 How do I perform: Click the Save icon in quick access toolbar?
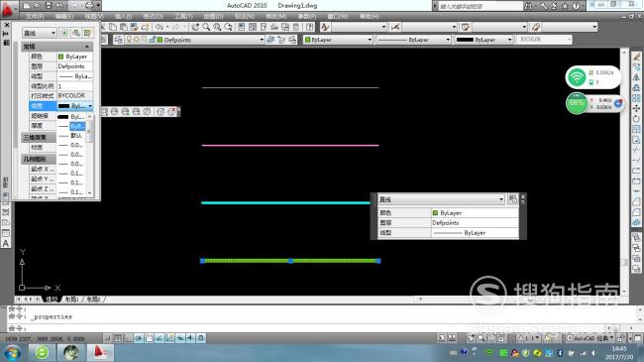pos(49,6)
